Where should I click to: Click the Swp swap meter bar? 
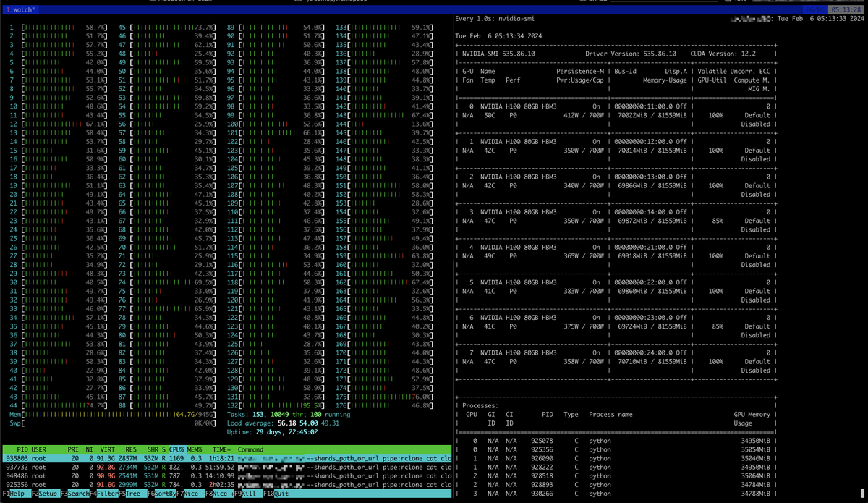(x=111, y=423)
